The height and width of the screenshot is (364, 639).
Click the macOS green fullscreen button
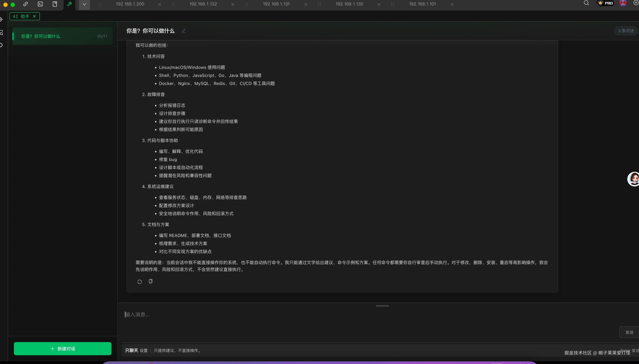point(13,5)
